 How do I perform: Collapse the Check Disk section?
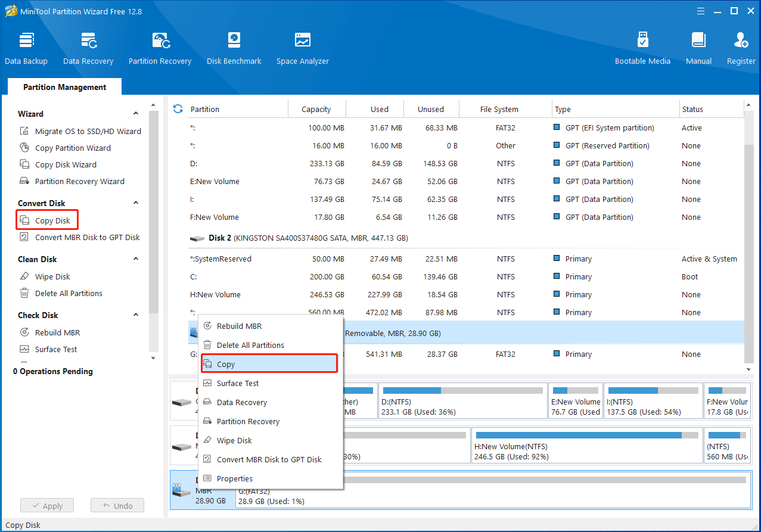[x=136, y=315]
